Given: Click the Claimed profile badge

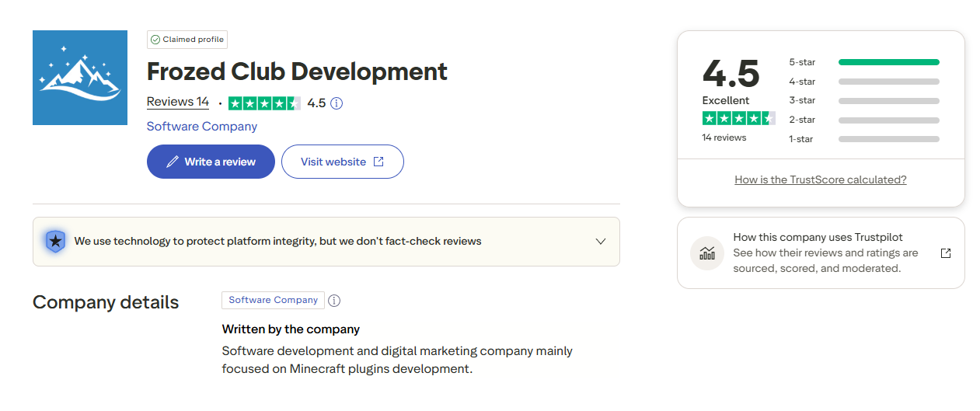Looking at the screenshot, I should coord(187,40).
